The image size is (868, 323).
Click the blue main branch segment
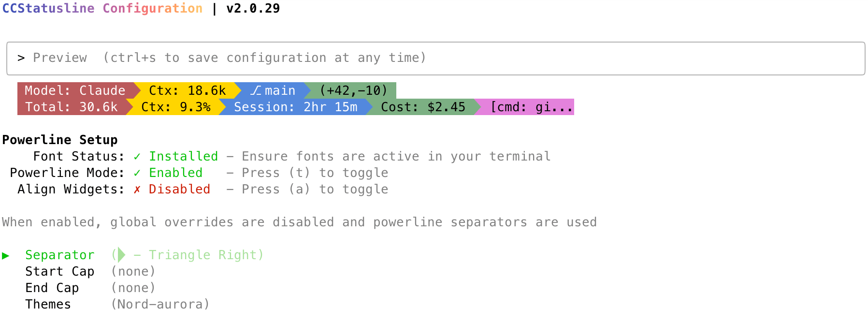tap(273, 90)
